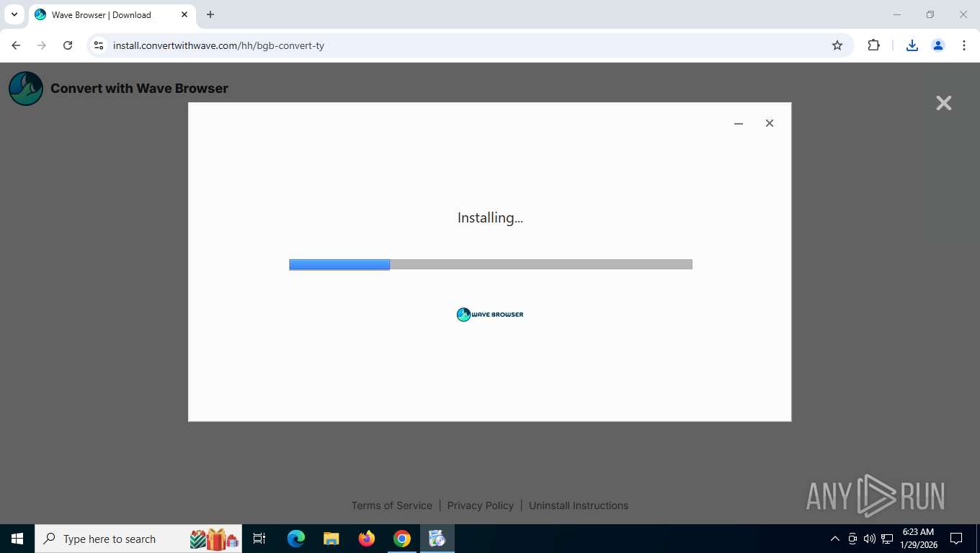The height and width of the screenshot is (553, 980).
Task: Open the Terms of Service link
Action: click(392, 505)
